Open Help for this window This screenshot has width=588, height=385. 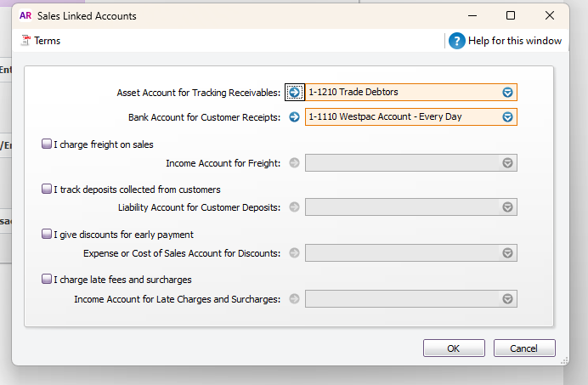515,41
